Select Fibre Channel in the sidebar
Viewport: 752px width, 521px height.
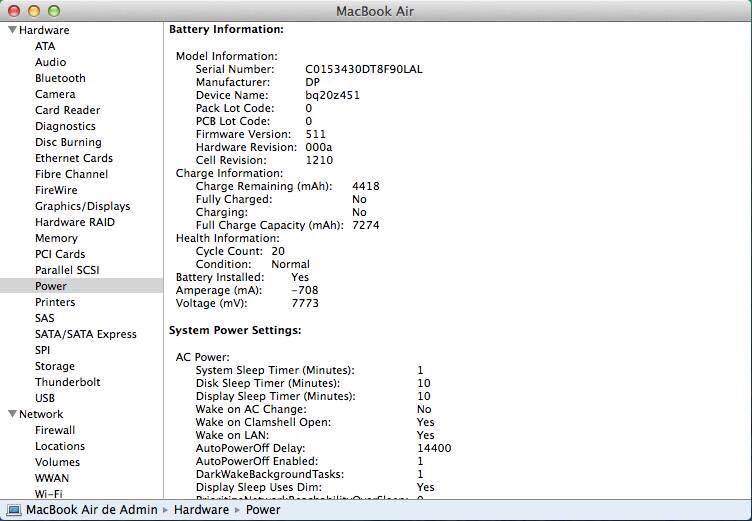71,174
